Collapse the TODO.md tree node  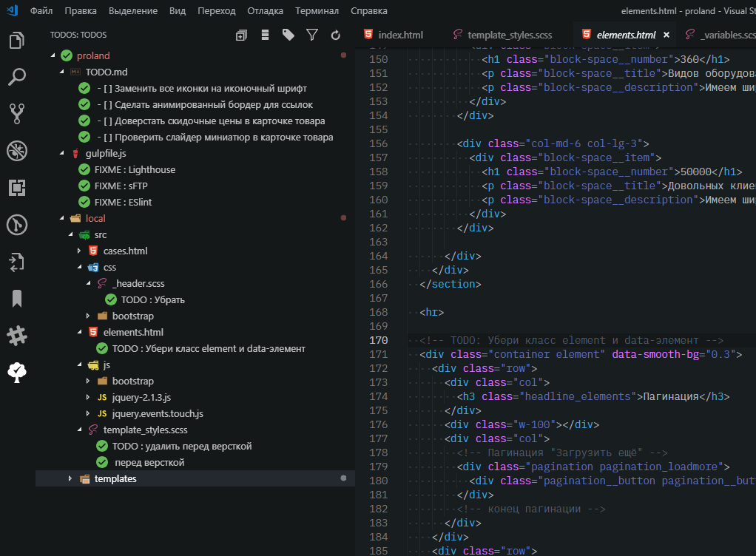[x=61, y=72]
